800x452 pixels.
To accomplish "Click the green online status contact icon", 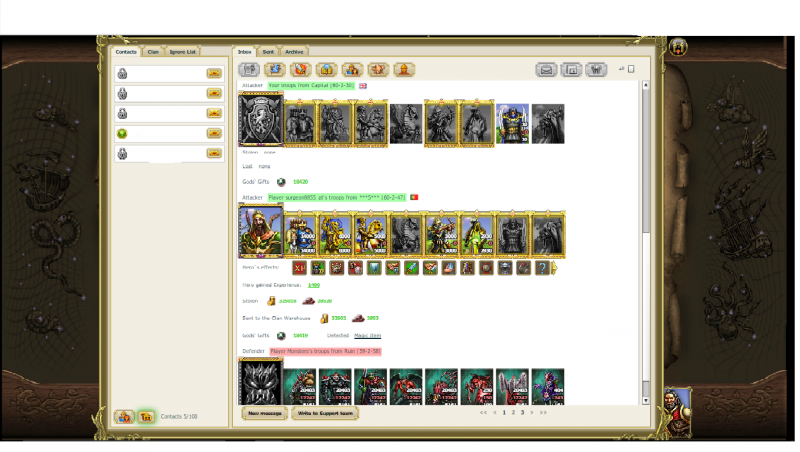I will [122, 133].
